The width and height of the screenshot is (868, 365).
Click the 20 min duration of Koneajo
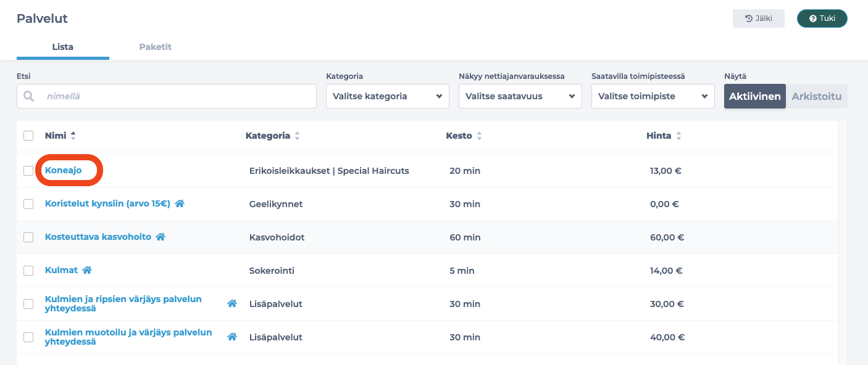click(465, 171)
